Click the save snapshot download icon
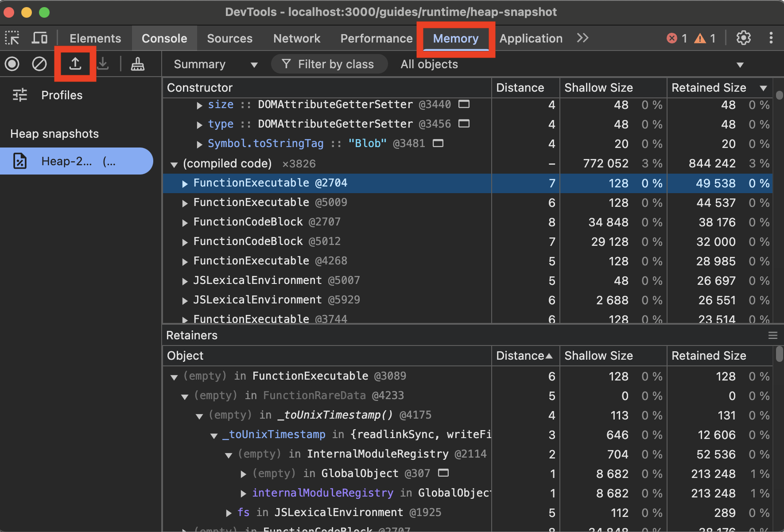784x532 pixels. [103, 64]
